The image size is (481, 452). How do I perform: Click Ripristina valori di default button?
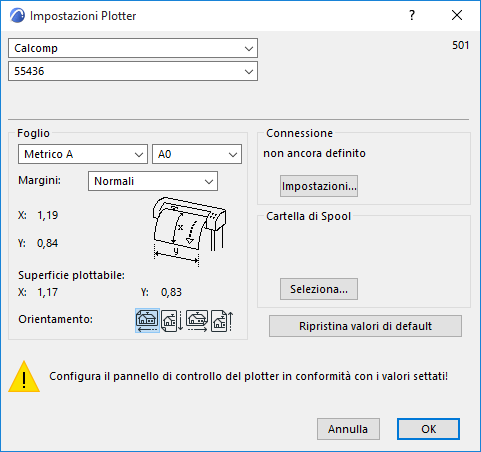click(x=365, y=326)
